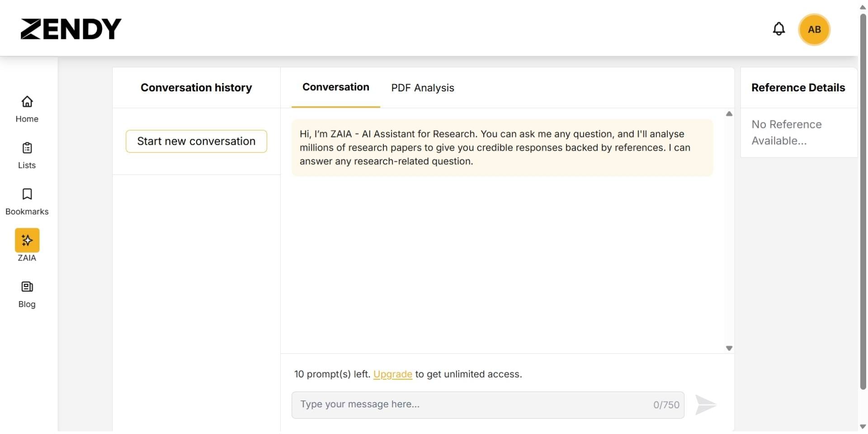Click the ZAIA greeting message bubble

pos(502,147)
